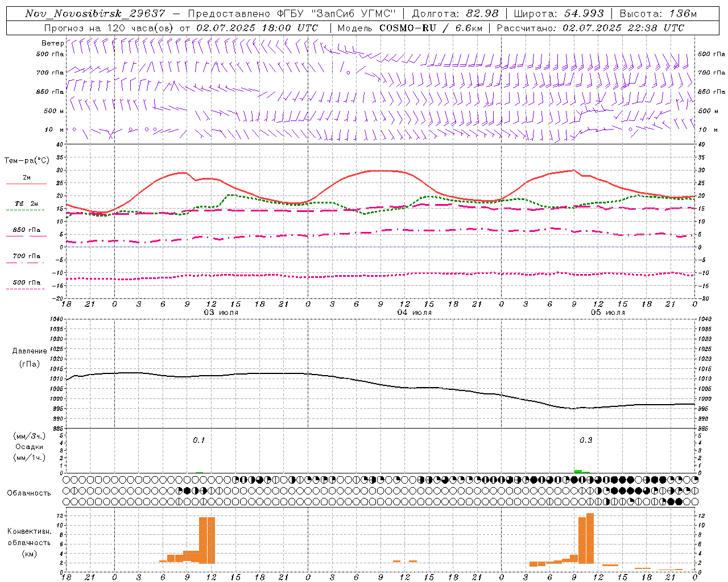Click the tallest orange convective bar on 05 июля
This screenshot has width=728, height=582.
[x=590, y=538]
